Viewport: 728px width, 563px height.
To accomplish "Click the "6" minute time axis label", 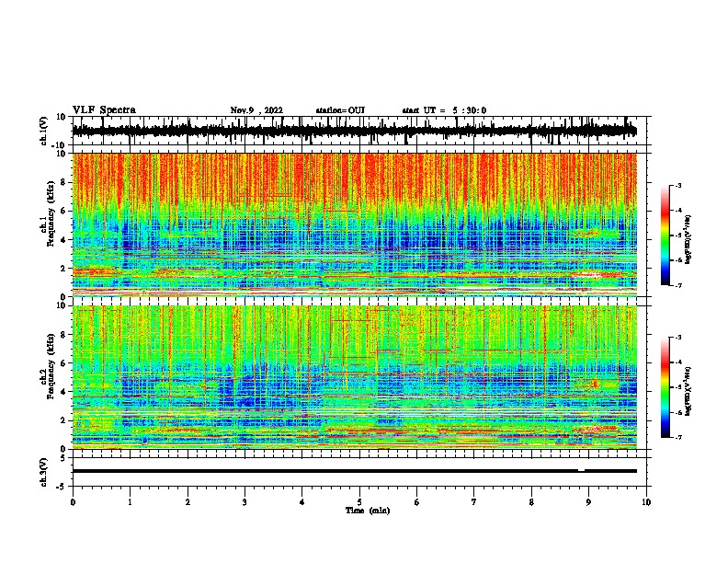I will click(x=417, y=502).
